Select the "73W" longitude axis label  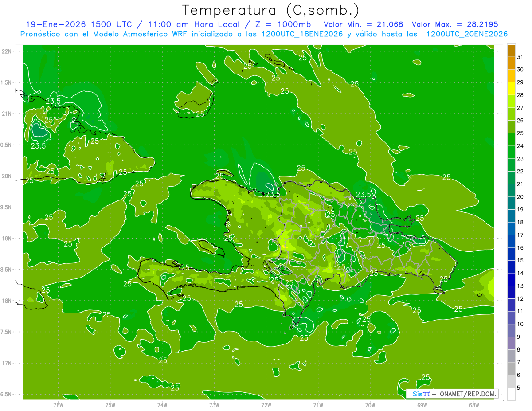pos(214,405)
